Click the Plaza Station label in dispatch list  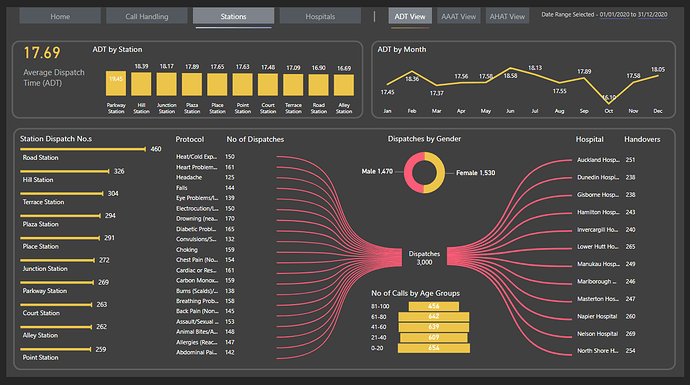point(40,224)
